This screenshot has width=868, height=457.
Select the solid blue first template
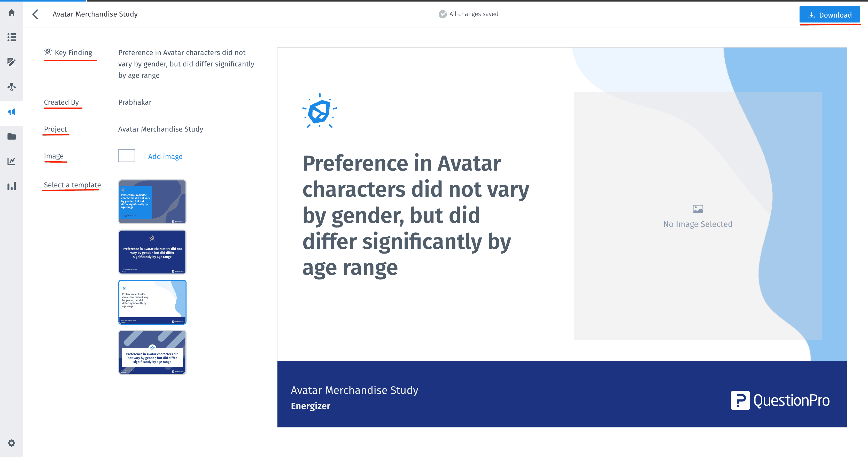coord(152,202)
